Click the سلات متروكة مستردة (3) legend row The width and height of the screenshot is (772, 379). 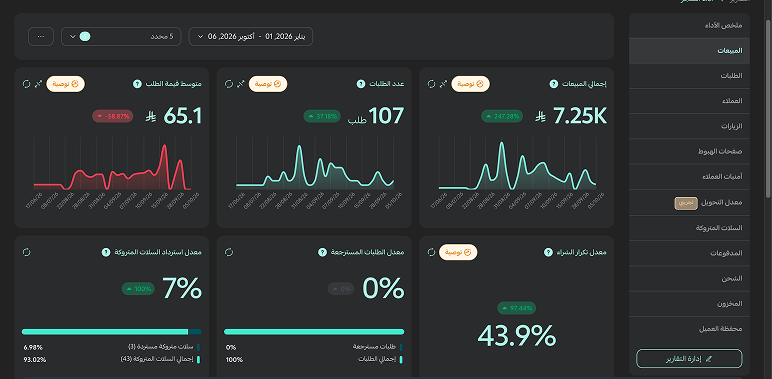pos(112,347)
